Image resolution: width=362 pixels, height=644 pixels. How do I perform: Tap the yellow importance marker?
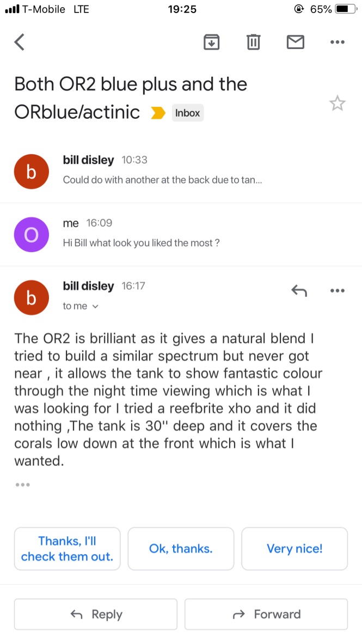click(x=158, y=113)
